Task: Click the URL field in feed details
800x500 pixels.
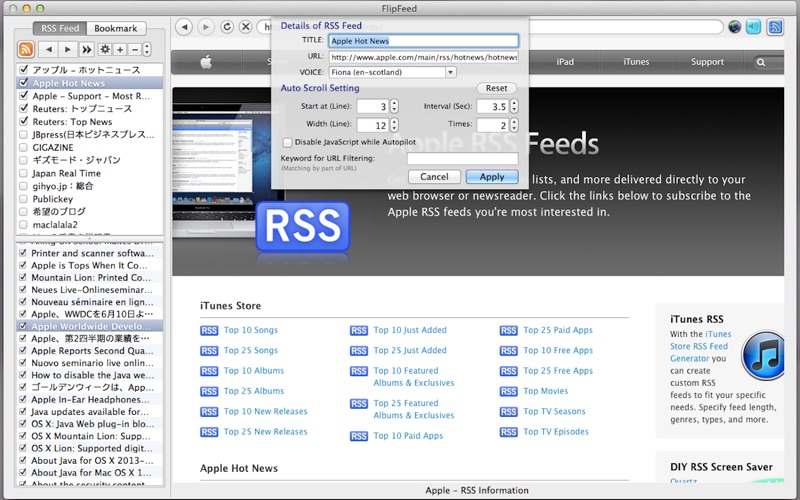Action: [423, 57]
